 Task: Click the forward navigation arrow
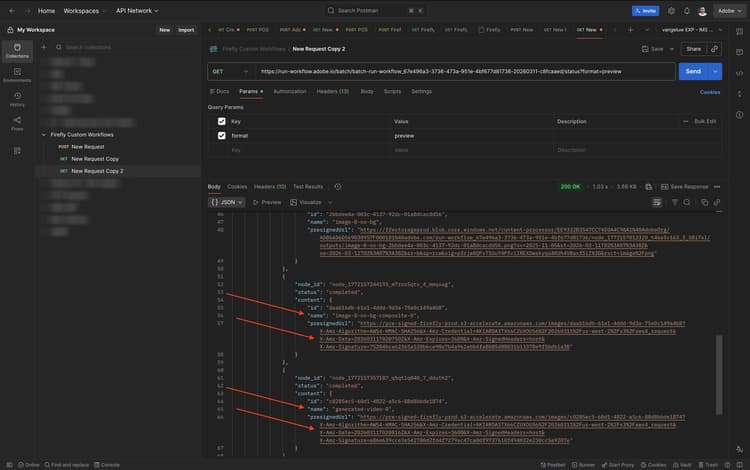[x=27, y=11]
